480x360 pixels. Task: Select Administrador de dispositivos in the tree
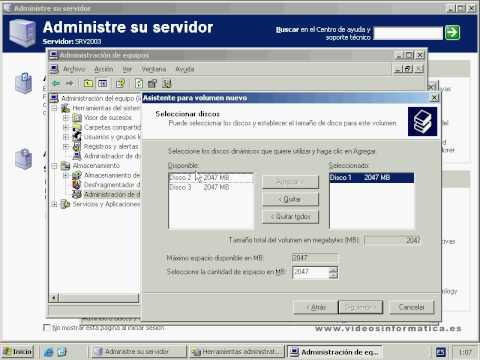(112, 156)
